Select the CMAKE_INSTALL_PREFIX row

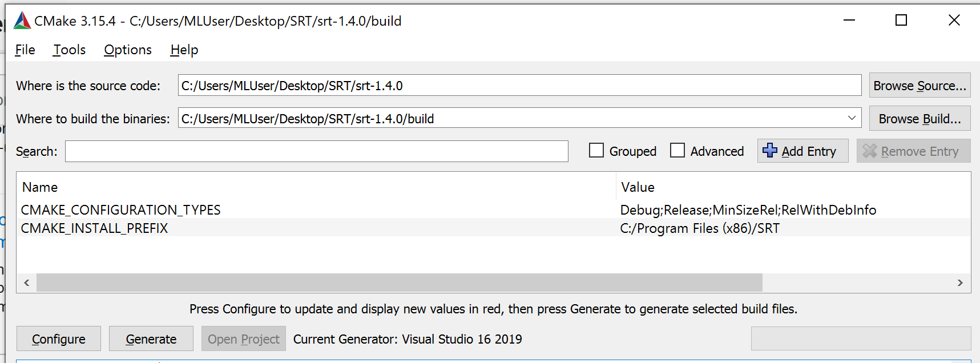493,228
